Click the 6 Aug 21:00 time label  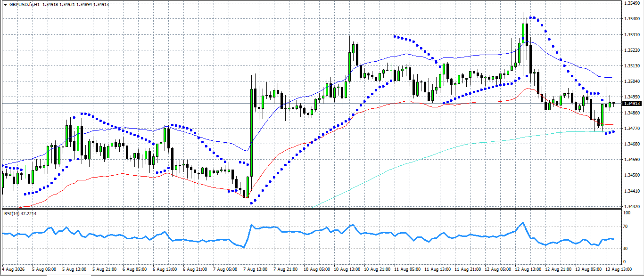coord(195,269)
